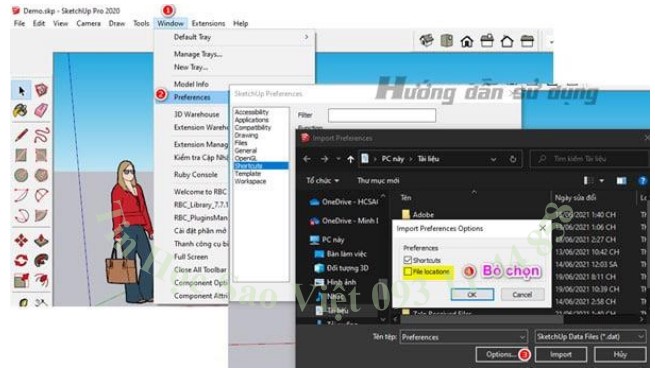
Task: Activate the Make Component tool
Action: click(41, 90)
